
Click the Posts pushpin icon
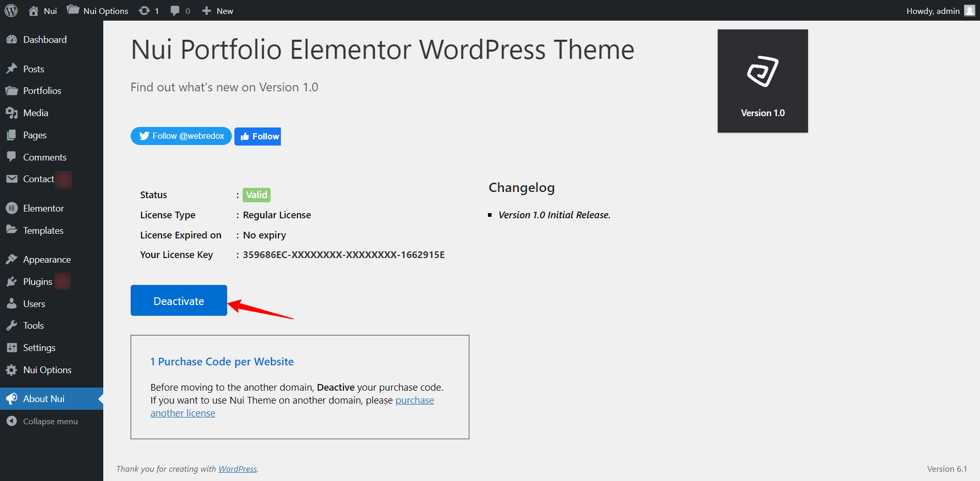[x=11, y=69]
